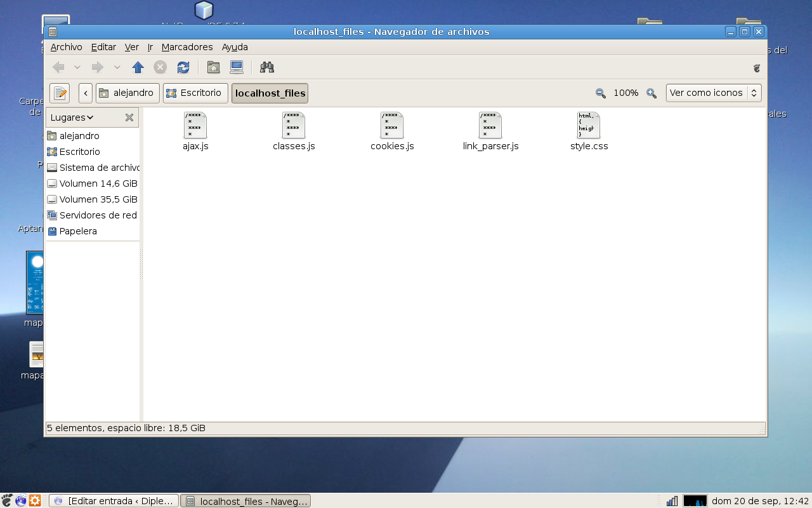The image size is (812, 508).
Task: Click the GNOME foot activity indicator
Action: tap(756, 68)
